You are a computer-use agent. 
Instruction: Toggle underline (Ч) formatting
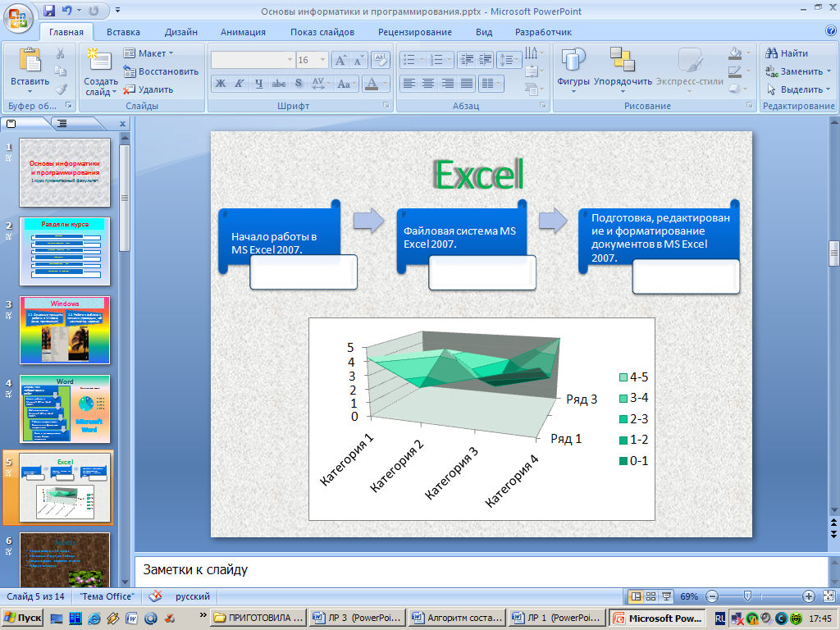(x=258, y=84)
